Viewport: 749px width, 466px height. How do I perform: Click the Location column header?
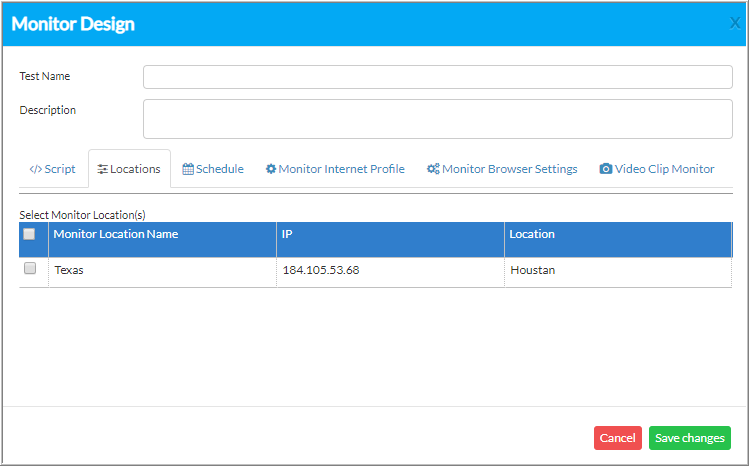point(618,240)
